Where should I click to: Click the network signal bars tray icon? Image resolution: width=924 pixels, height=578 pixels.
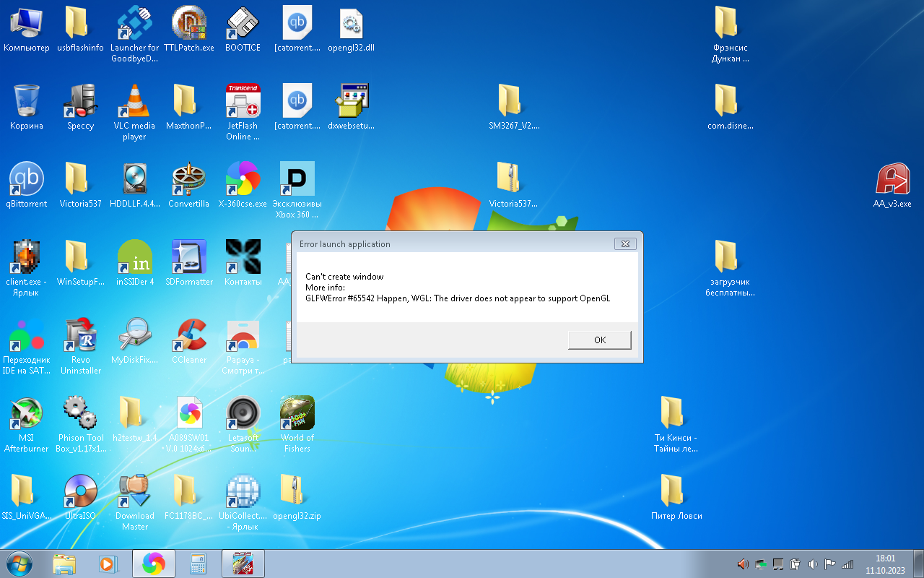point(847,564)
